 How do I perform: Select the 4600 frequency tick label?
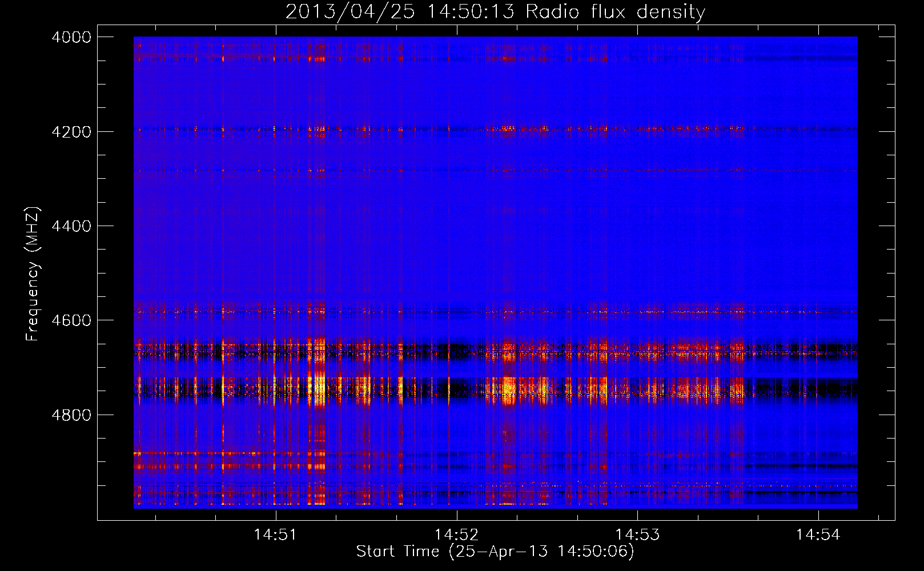pos(71,320)
